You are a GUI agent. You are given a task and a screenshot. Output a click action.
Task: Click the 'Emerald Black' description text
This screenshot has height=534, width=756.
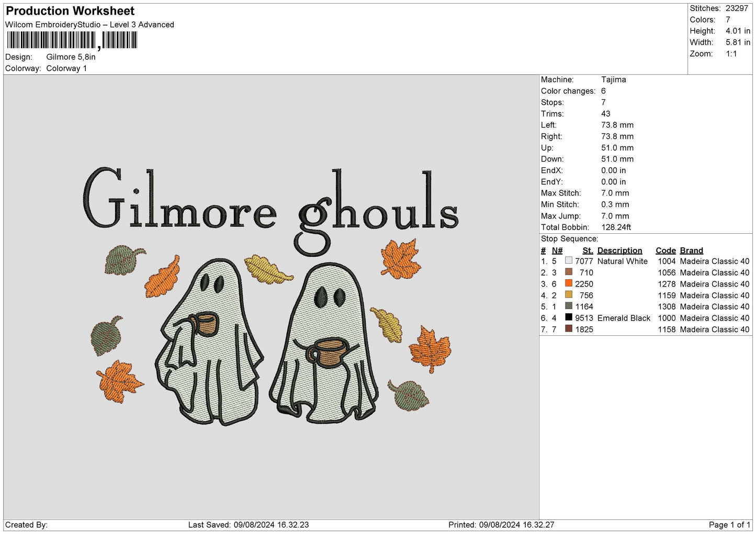click(624, 318)
